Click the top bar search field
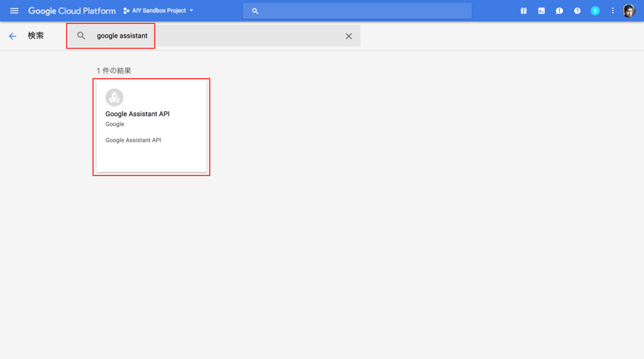The height and width of the screenshot is (359, 644). tap(357, 11)
